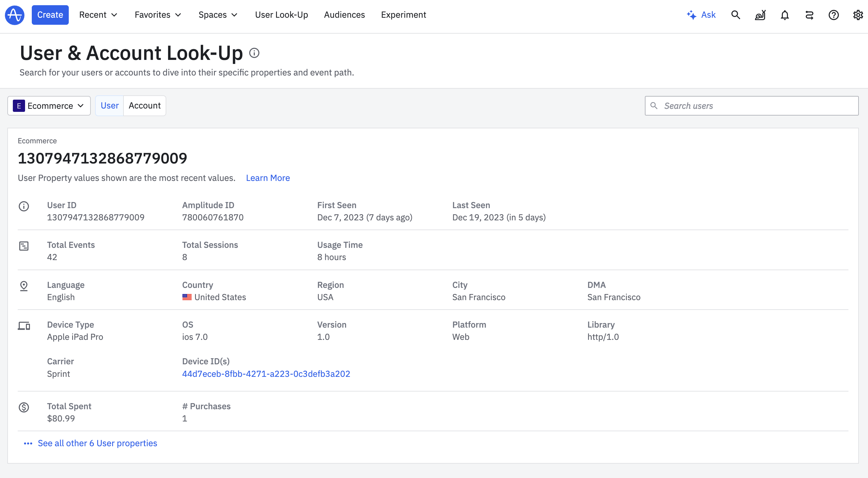868x478 pixels.
Task: Select the User lookup toggle
Action: pyautogui.click(x=109, y=106)
